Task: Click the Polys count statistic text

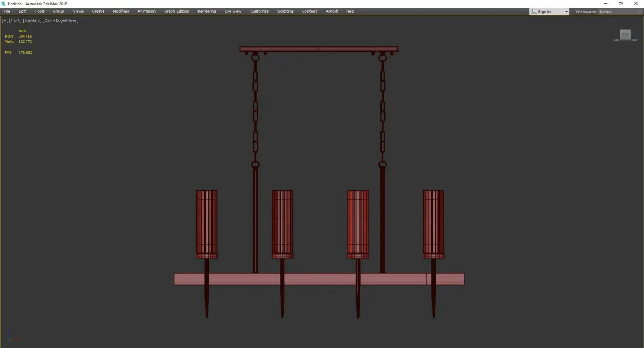Action: pos(18,36)
